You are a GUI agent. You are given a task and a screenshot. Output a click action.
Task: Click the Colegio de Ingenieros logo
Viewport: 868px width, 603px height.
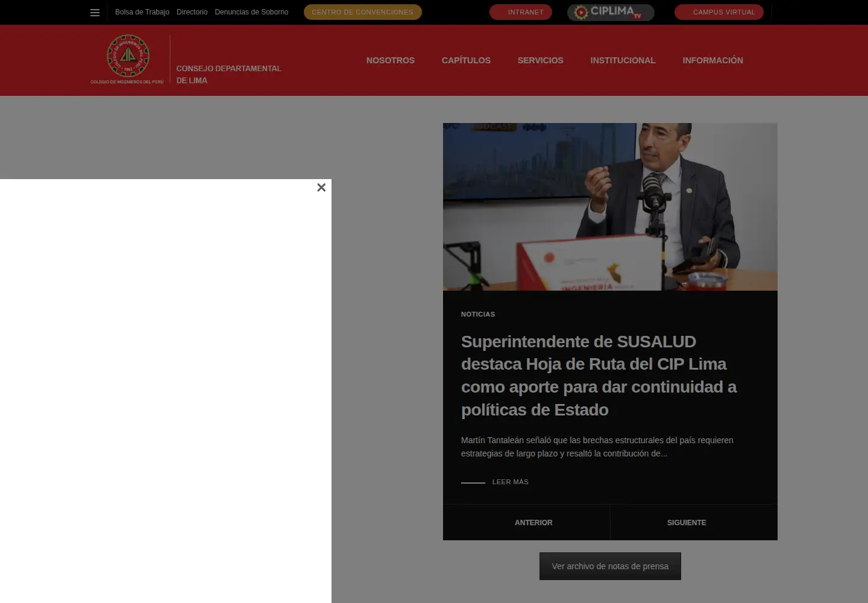[127, 59]
